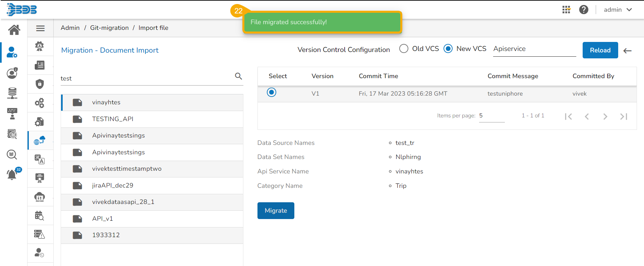
Task: Click the Reload button
Action: (x=600, y=50)
